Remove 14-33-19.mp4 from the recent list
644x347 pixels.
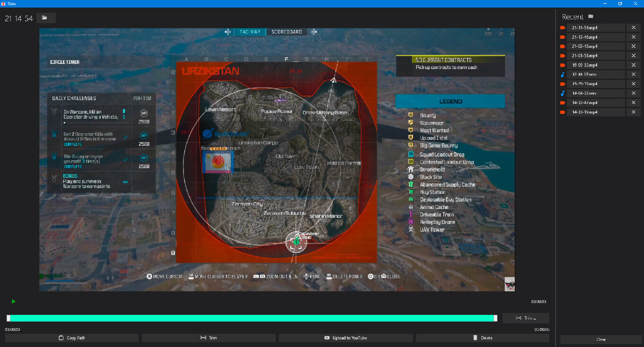tap(634, 112)
